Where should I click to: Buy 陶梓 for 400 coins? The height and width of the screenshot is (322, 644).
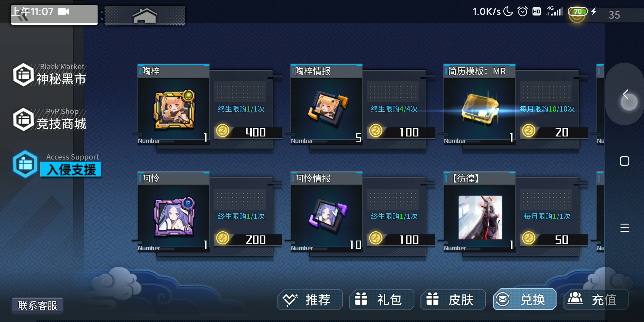(248, 131)
